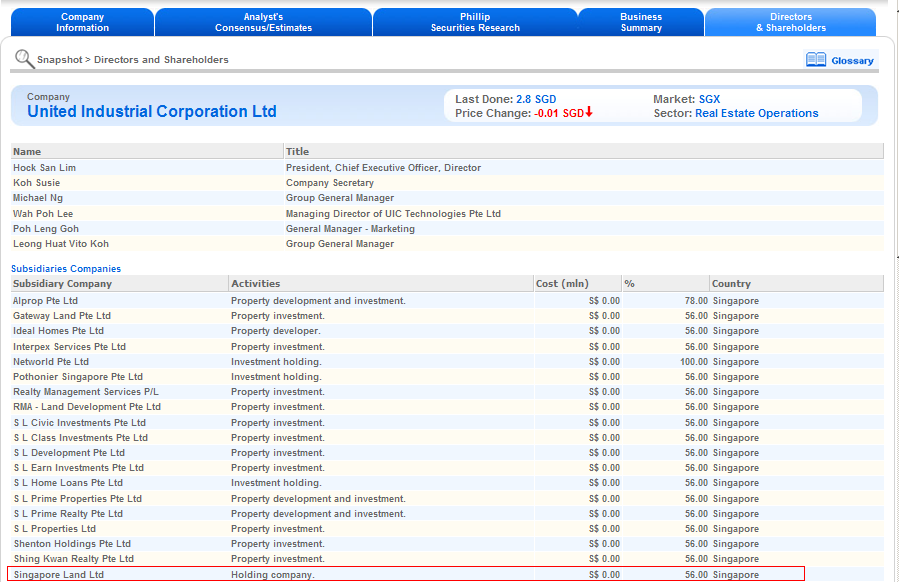
Task: Open the Real Estate Operations sector link
Action: 756,114
